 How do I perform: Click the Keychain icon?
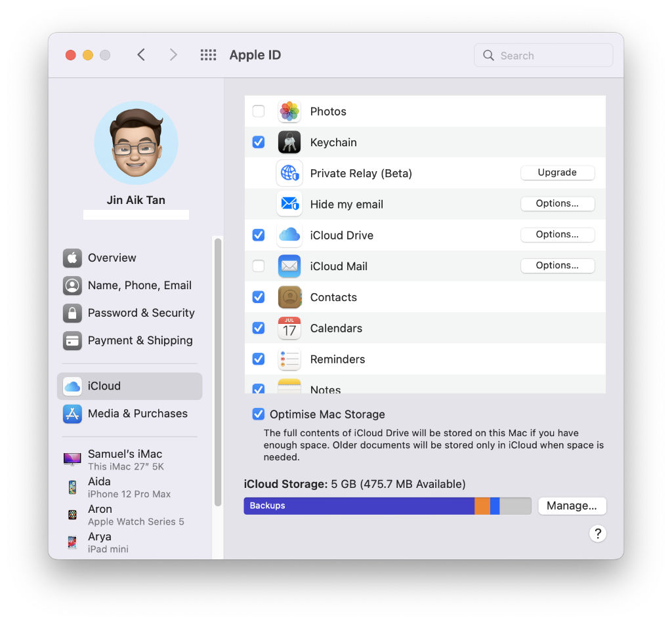289,142
